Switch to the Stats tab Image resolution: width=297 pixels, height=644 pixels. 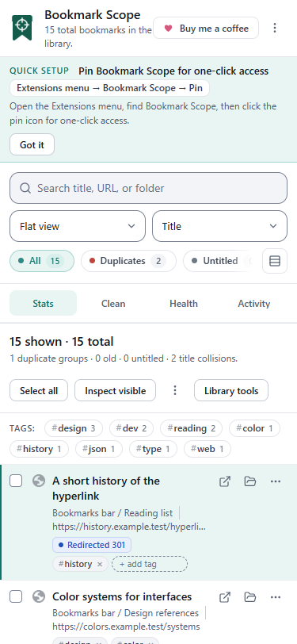coord(43,304)
